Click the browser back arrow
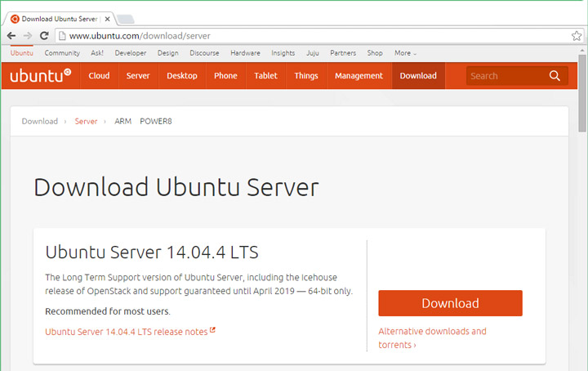Image resolution: width=588 pixels, height=371 pixels. pyautogui.click(x=11, y=36)
